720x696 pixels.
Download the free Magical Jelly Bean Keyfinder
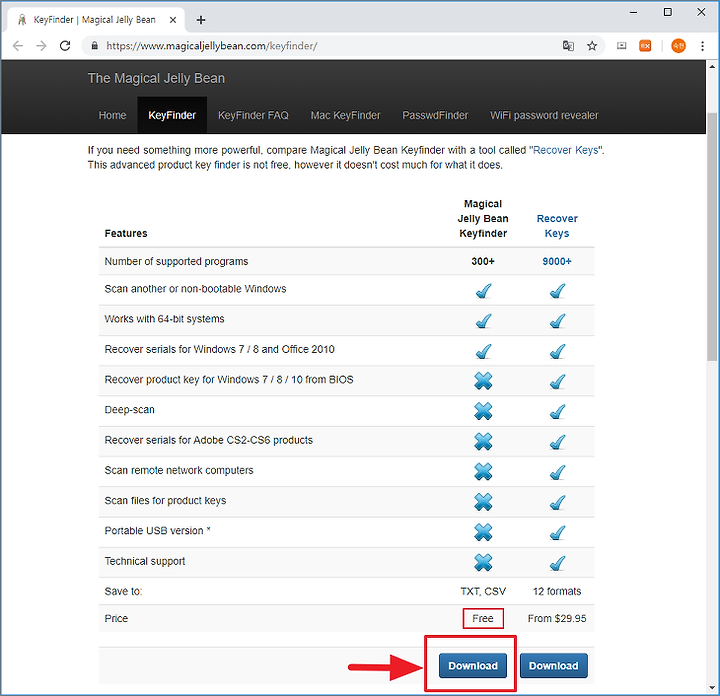tap(472, 666)
